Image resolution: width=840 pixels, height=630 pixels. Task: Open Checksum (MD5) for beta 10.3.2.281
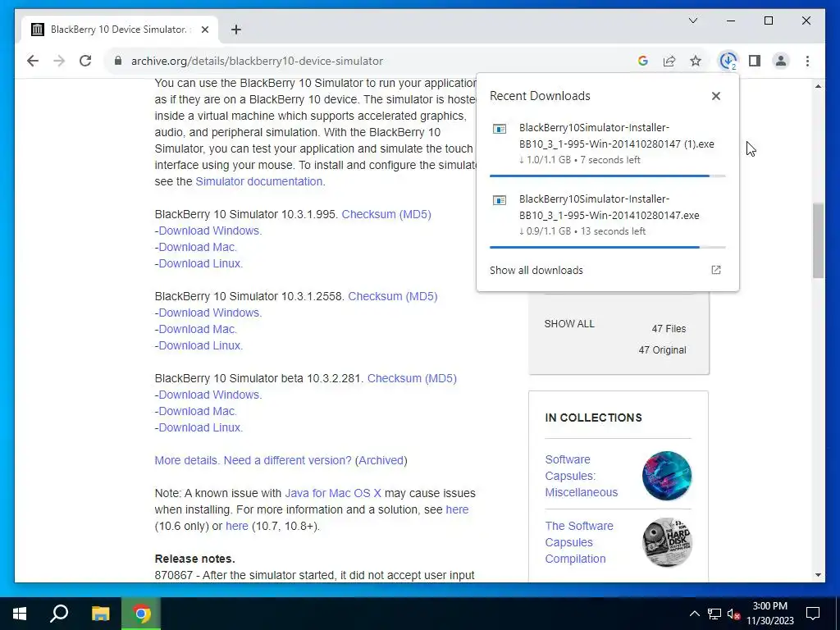coord(412,378)
